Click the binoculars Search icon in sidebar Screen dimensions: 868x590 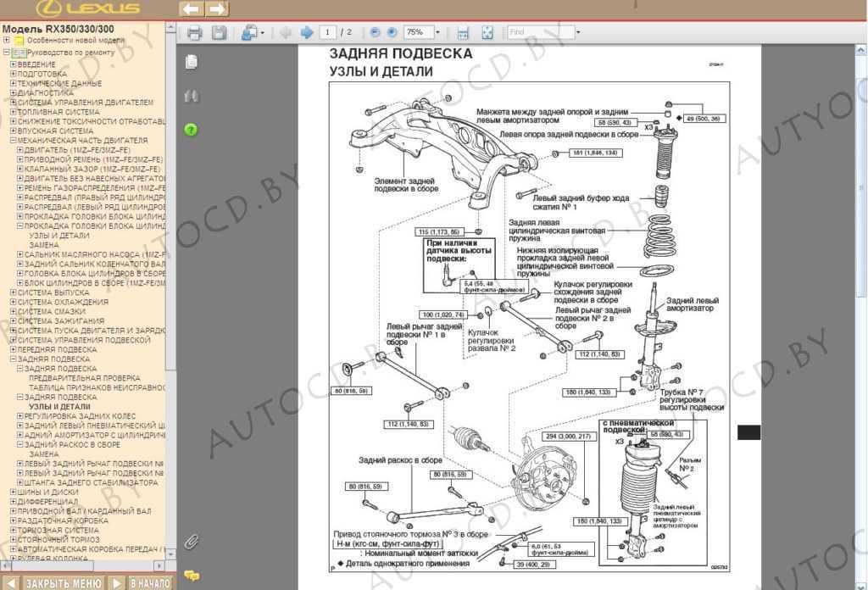(x=192, y=96)
